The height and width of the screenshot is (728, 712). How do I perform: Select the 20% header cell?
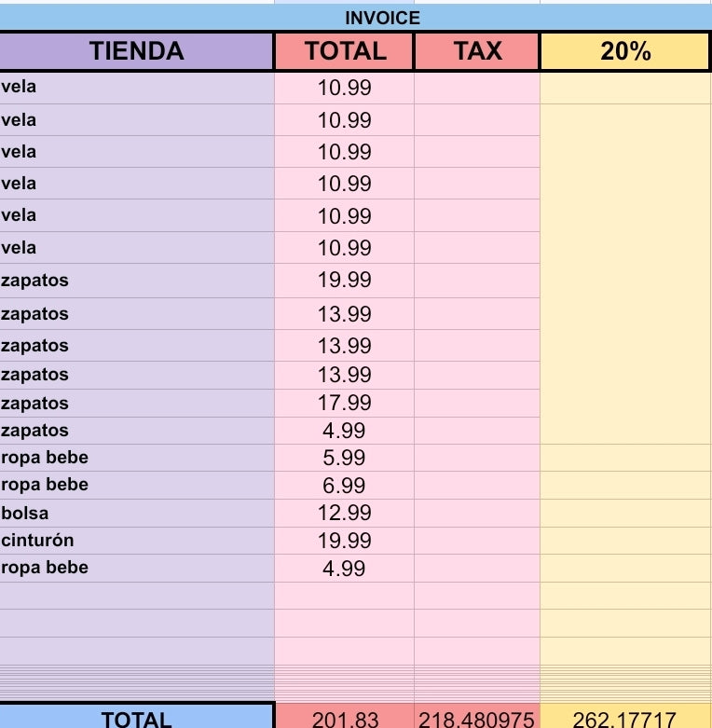(x=624, y=51)
